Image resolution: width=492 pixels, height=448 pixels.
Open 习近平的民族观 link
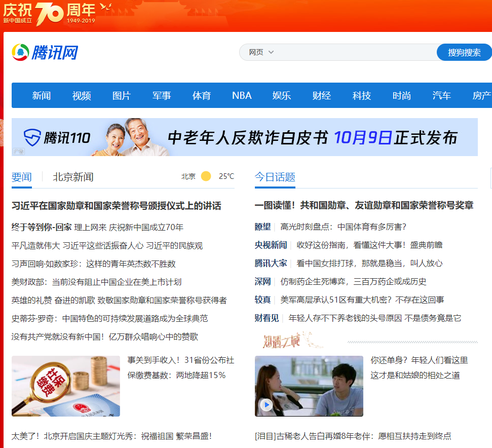pos(174,246)
